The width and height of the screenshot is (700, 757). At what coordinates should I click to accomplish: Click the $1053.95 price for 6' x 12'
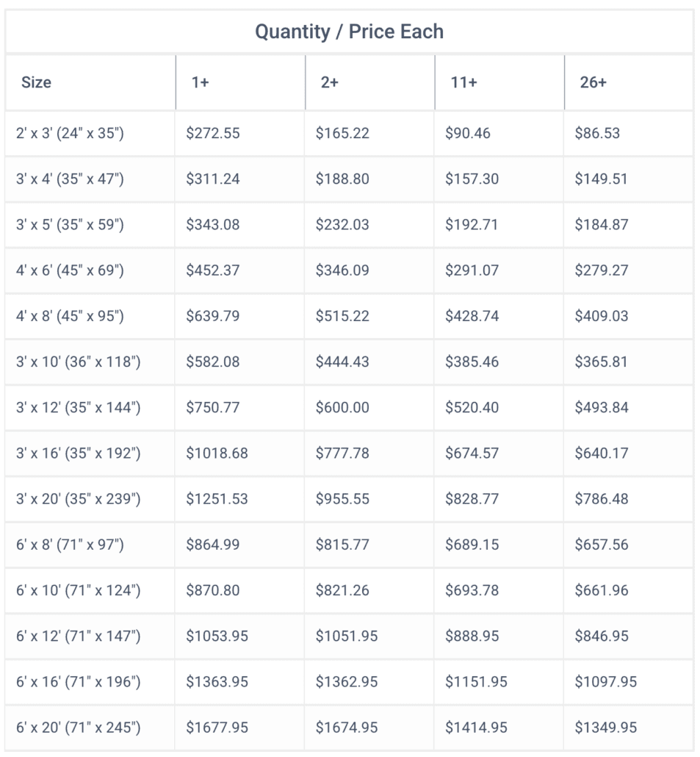217,636
